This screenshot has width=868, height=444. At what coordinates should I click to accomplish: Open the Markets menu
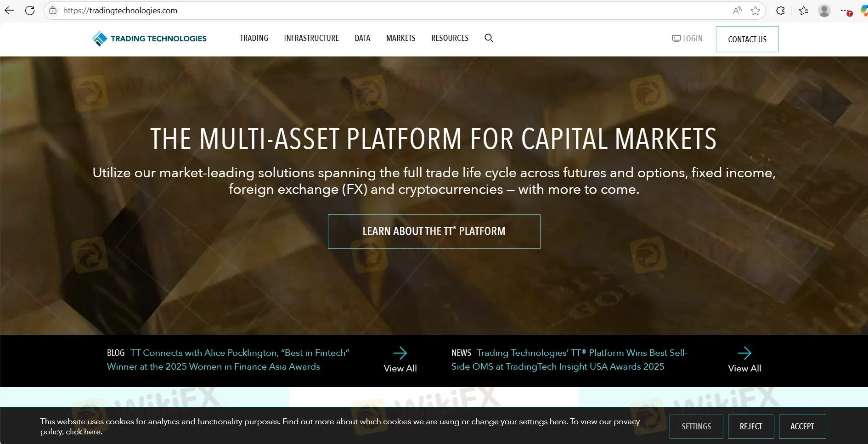[401, 38]
